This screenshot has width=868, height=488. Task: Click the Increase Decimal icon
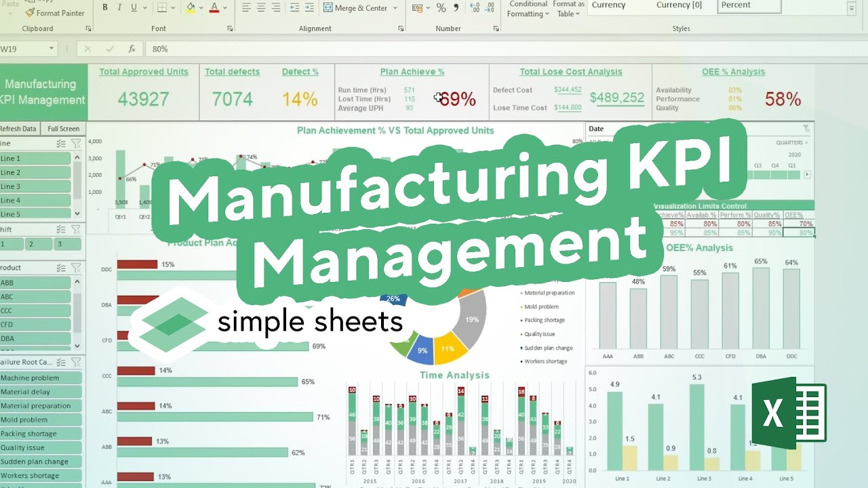474,8
